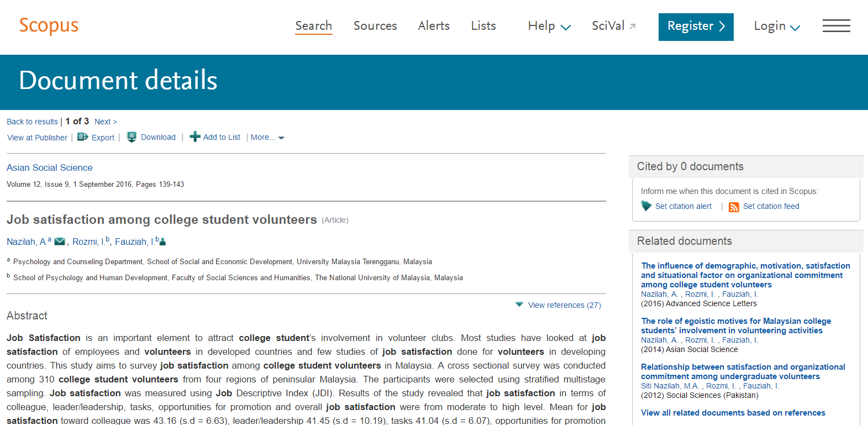The height and width of the screenshot is (425, 868).
Task: Click the Add to List plus icon
Action: click(194, 137)
